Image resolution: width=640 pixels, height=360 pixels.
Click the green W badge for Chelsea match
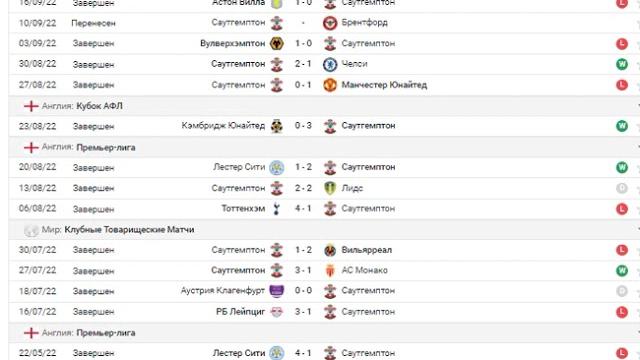[622, 64]
